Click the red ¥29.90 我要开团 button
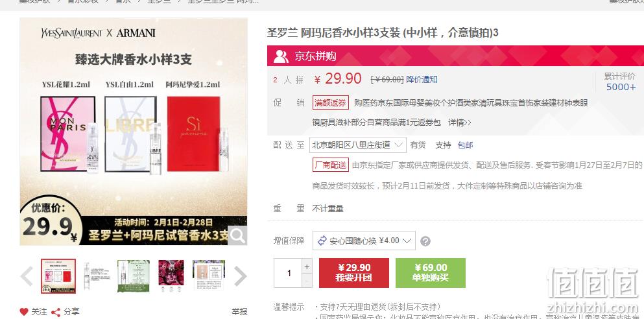Screen dimensions: 644x319 click(353, 272)
